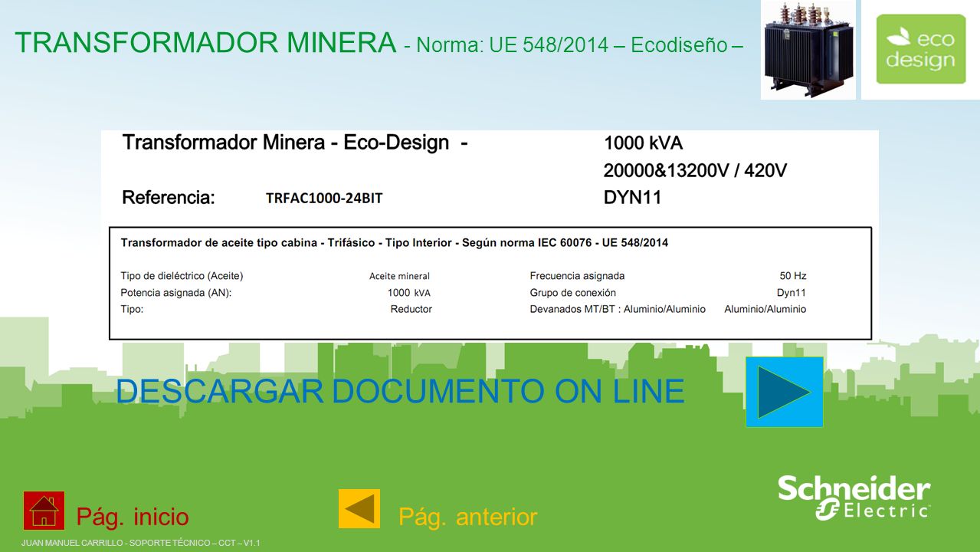The height and width of the screenshot is (552, 980).
Task: Click the transformer product image
Action: pos(808,50)
